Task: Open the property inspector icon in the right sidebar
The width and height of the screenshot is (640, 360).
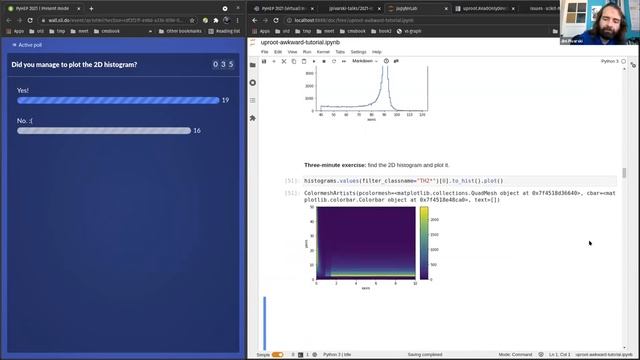Action: pos(633,65)
